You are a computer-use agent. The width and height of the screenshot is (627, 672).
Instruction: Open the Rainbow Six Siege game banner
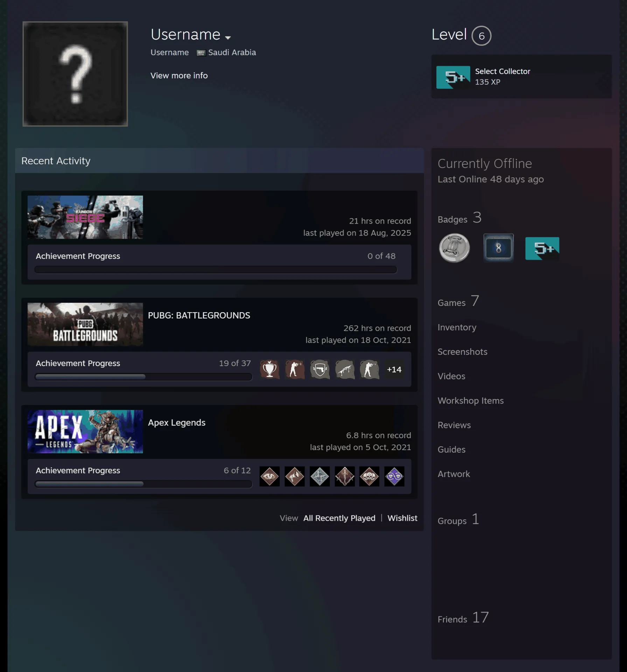click(x=85, y=217)
